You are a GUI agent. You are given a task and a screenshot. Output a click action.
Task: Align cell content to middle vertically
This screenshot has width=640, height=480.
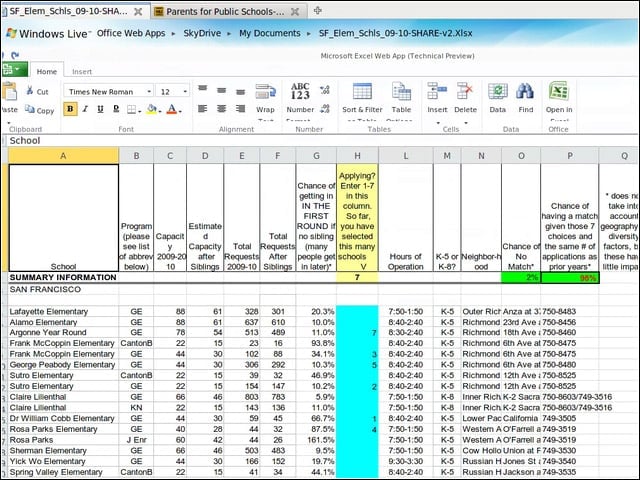click(x=222, y=90)
